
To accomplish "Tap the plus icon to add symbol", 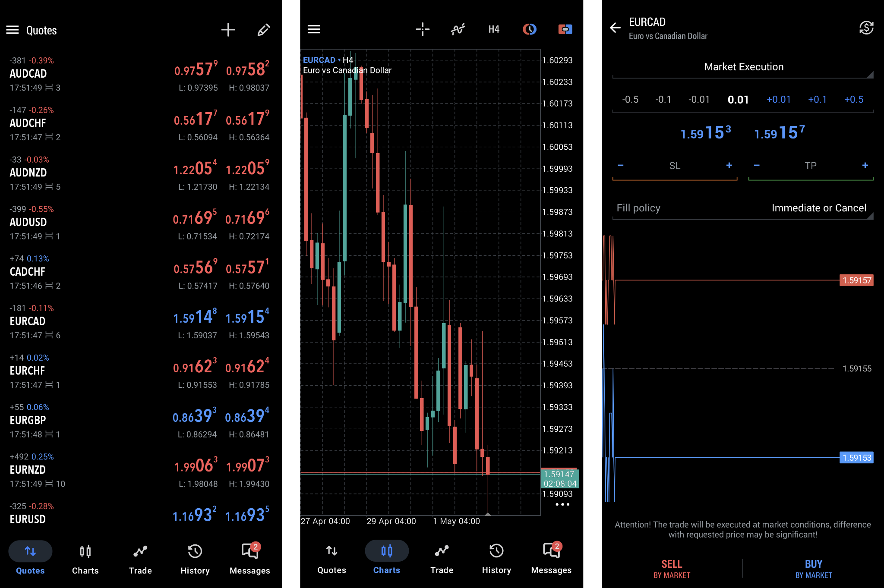I will click(x=228, y=30).
